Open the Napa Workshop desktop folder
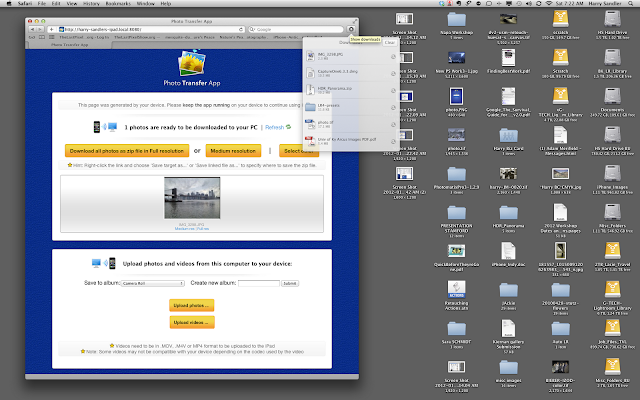This screenshot has height=400, width=640. [456, 20]
